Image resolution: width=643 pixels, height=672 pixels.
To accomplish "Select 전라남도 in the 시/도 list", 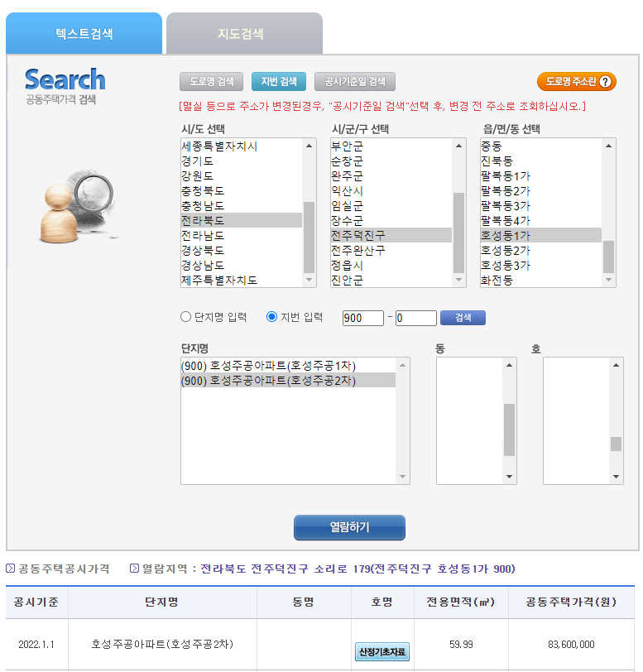I will point(242,235).
